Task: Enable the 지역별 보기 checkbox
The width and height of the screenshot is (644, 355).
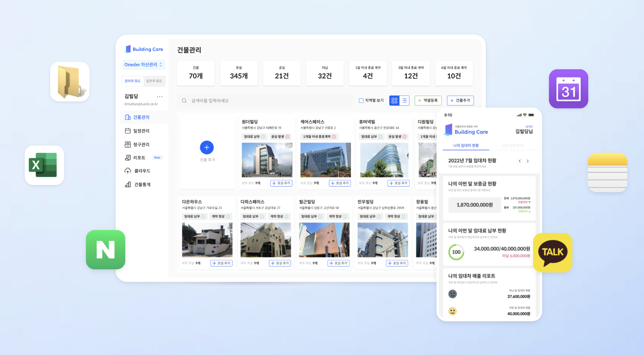Action: [x=361, y=101]
